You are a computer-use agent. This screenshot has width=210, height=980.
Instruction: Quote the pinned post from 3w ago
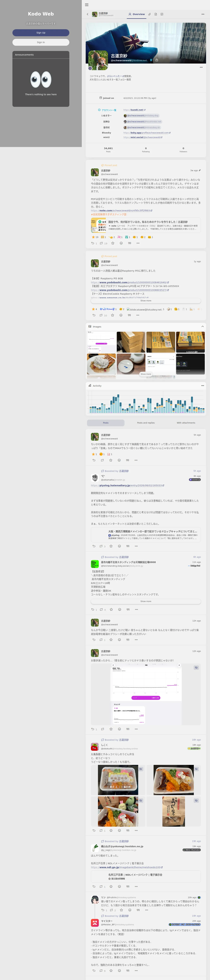pyautogui.click(x=130, y=243)
